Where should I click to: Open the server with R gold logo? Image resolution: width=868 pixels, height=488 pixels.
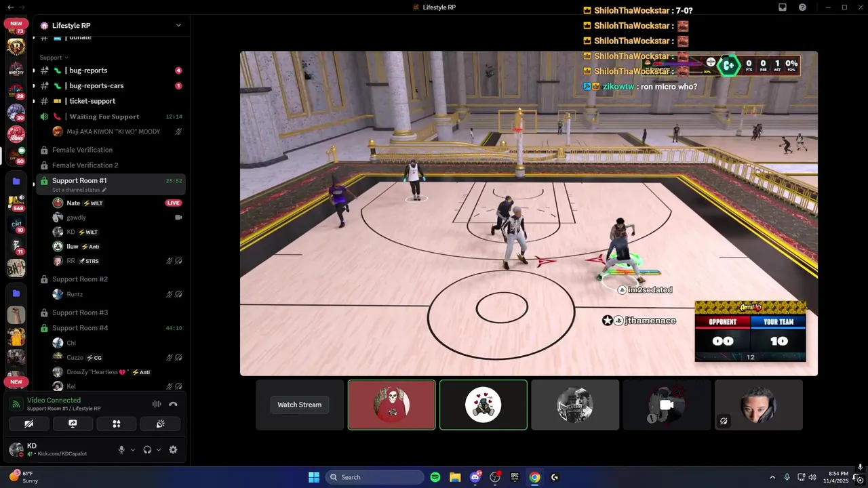[x=16, y=46]
